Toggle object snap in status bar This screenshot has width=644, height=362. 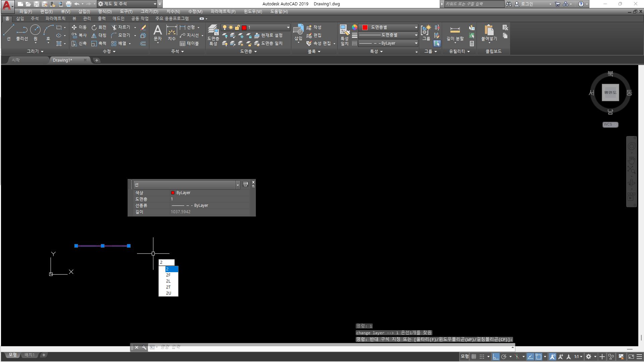(x=539, y=357)
